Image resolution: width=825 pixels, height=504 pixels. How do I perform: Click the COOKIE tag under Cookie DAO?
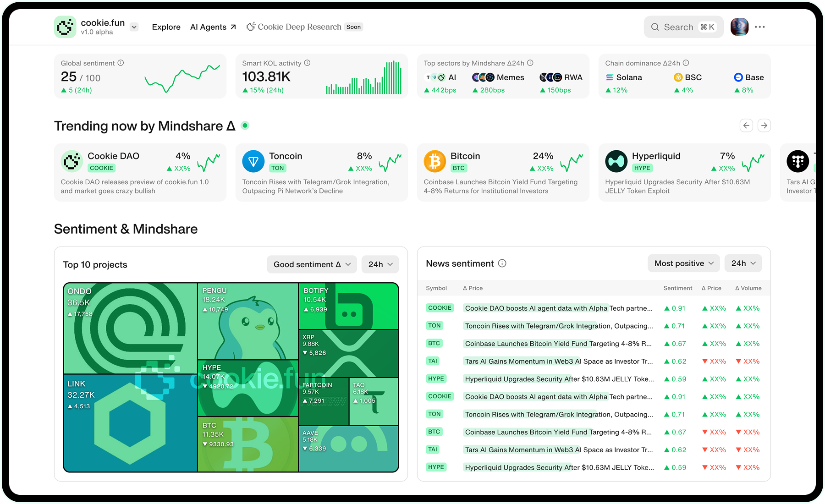(x=101, y=168)
